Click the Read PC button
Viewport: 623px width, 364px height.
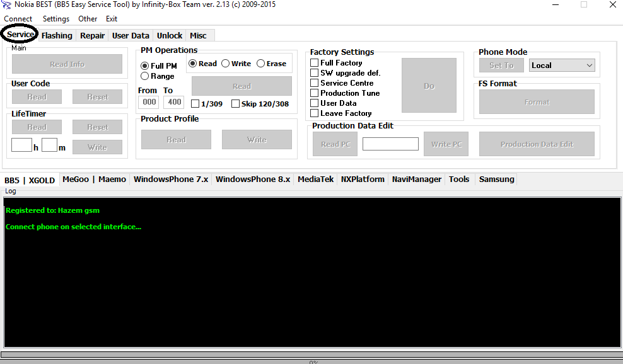[335, 144]
